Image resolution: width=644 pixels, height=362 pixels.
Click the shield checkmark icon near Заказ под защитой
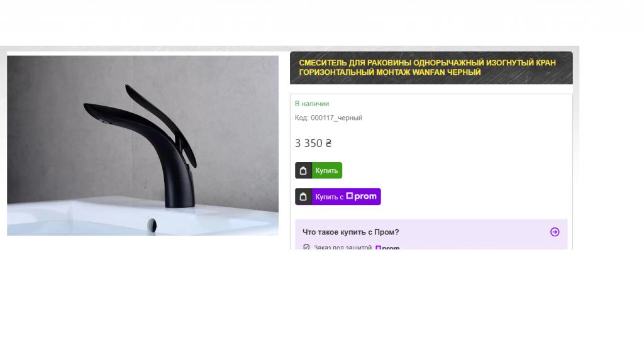click(x=306, y=247)
